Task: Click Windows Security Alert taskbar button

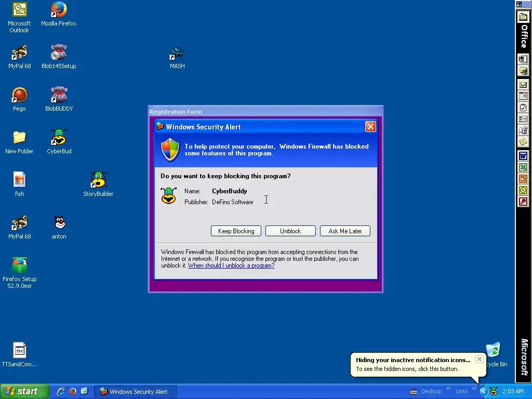Action: pyautogui.click(x=135, y=392)
